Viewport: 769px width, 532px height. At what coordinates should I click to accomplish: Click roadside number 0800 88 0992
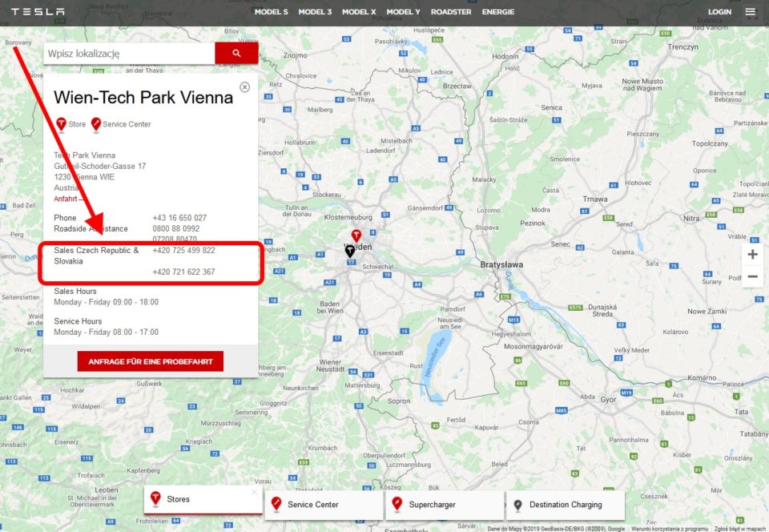[x=176, y=228]
